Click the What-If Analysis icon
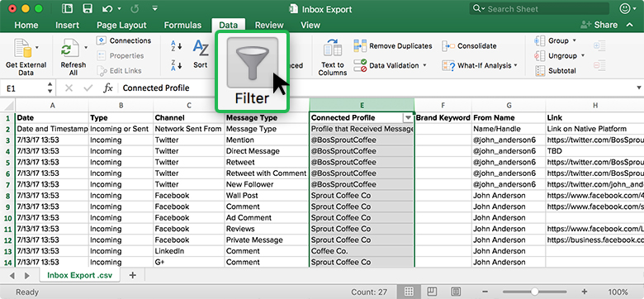This screenshot has width=644, height=299. click(449, 65)
